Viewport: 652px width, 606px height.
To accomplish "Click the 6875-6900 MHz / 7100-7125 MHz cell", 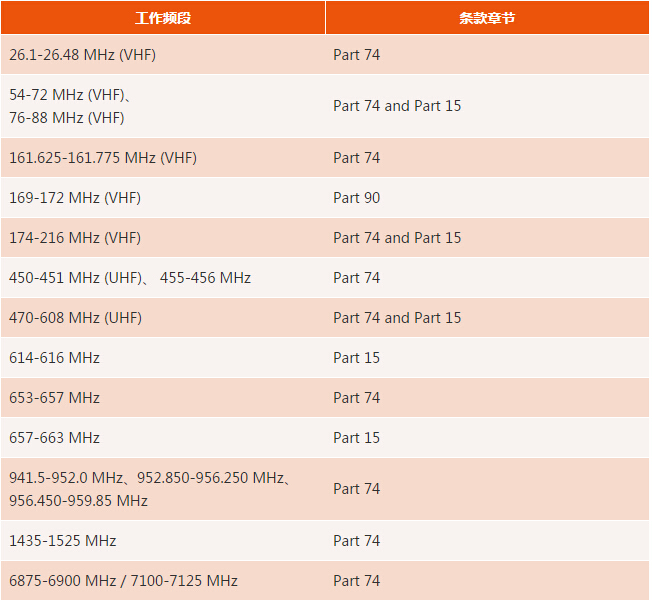I will (124, 581).
